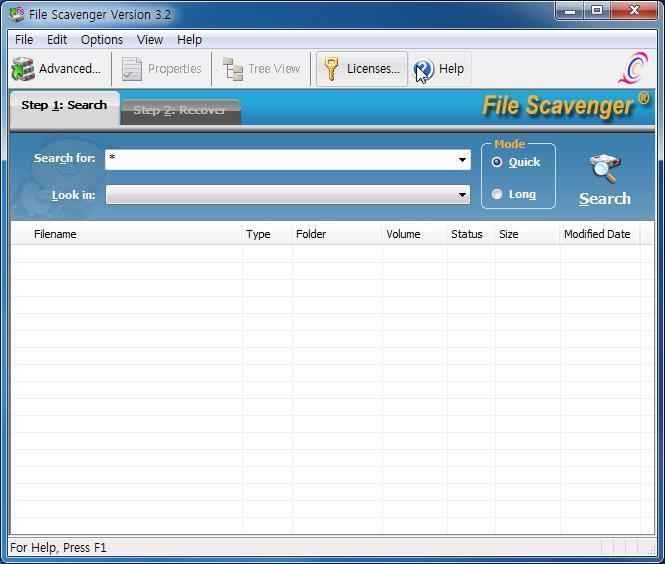Maximize the File Scavenger window
665x564 pixels.
597,10
